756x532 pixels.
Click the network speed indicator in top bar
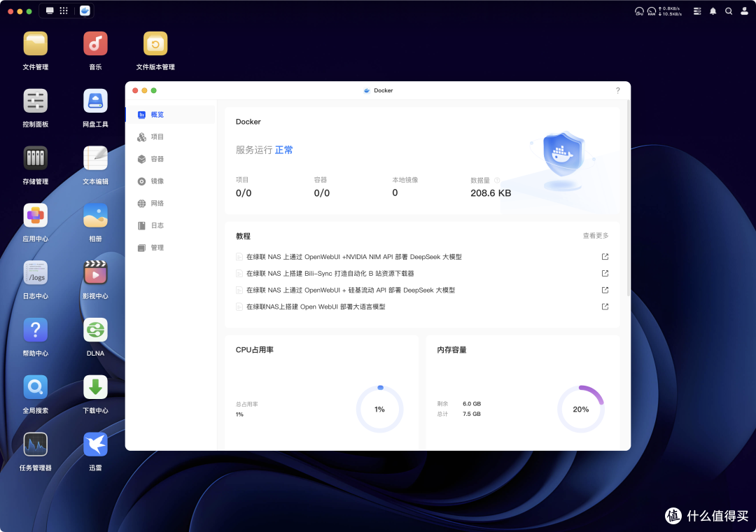tap(670, 11)
